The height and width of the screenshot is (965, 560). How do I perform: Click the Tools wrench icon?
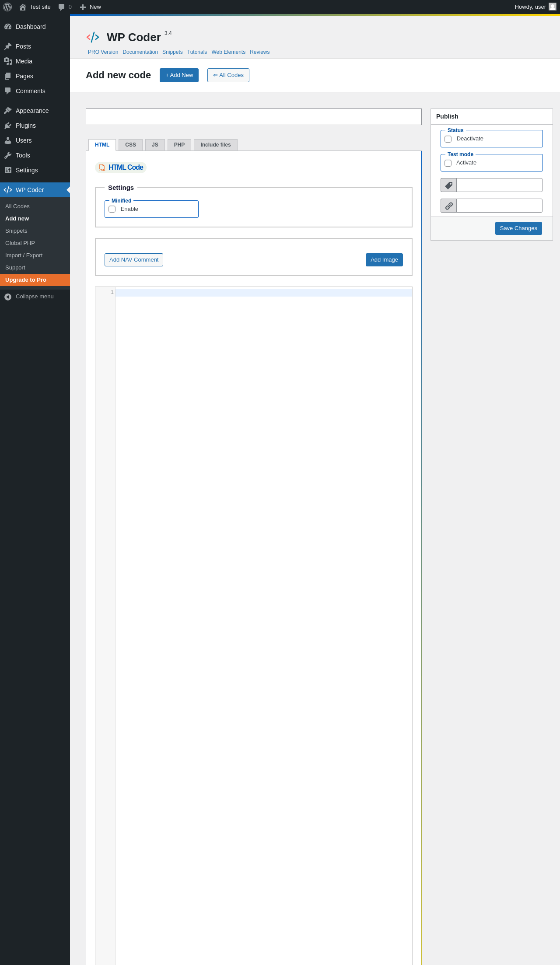8,155
